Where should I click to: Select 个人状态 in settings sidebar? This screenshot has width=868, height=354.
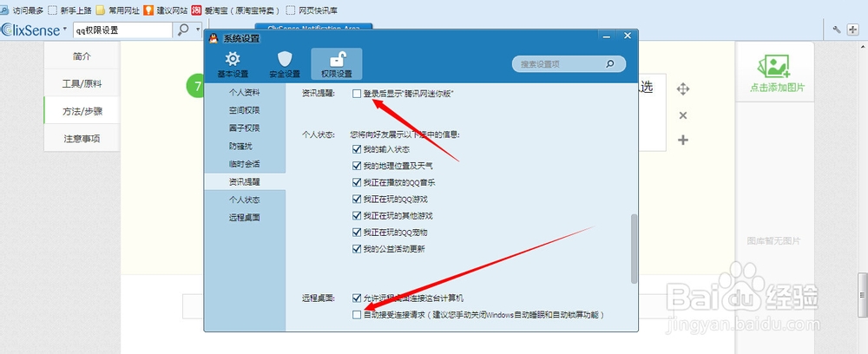point(245,200)
